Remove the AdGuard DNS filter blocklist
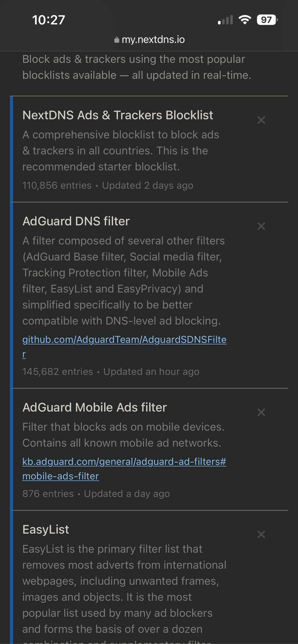The height and width of the screenshot is (644, 298). pyautogui.click(x=261, y=226)
